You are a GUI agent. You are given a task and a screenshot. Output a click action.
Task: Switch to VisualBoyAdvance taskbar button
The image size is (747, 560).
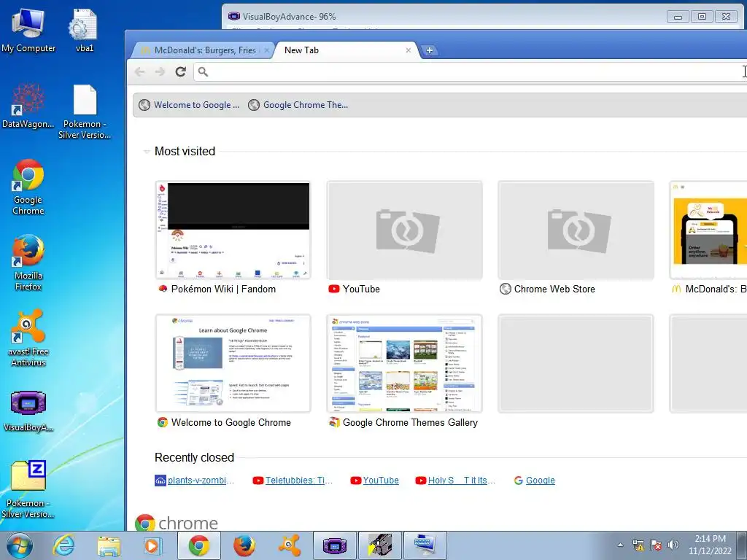[x=334, y=545]
